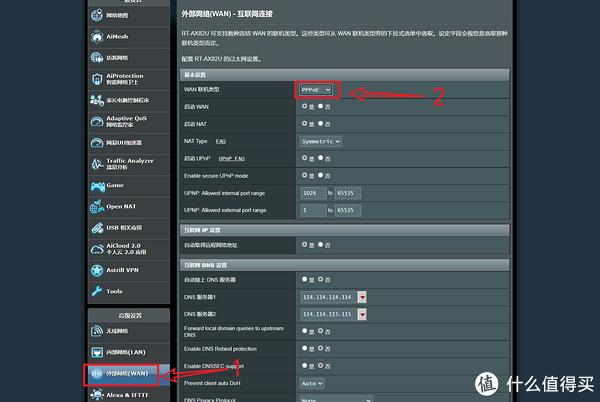This screenshot has height=402, width=600.
Task: Open the WAN 联机类型 PPPoE dropdown
Action: (316, 90)
